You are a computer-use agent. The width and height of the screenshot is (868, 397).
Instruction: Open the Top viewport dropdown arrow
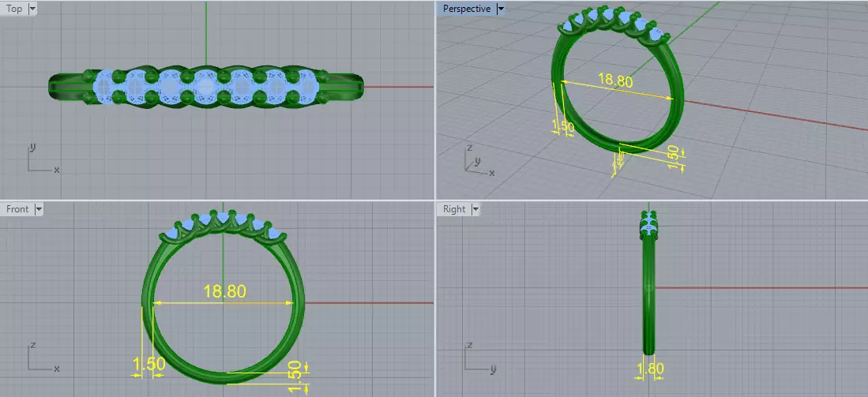32,9
